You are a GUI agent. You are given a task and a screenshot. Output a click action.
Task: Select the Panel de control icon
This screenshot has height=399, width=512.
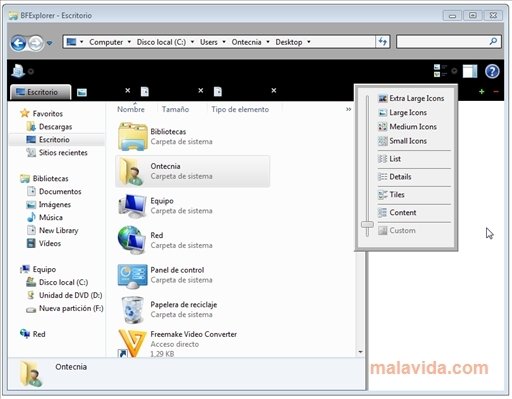(132, 276)
